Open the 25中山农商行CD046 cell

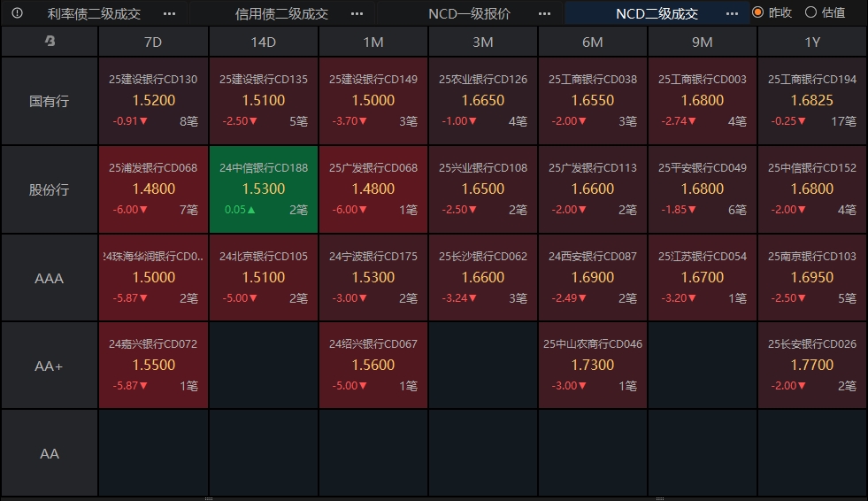(592, 366)
